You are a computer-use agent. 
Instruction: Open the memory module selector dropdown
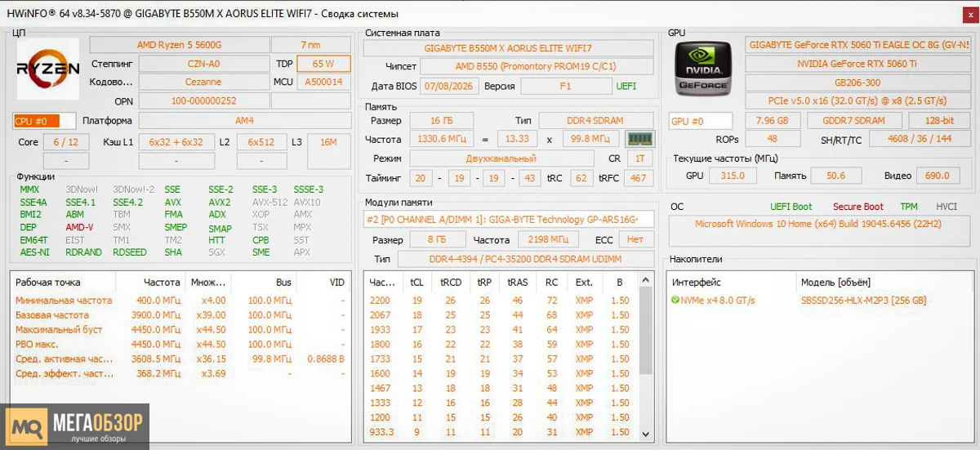click(508, 219)
